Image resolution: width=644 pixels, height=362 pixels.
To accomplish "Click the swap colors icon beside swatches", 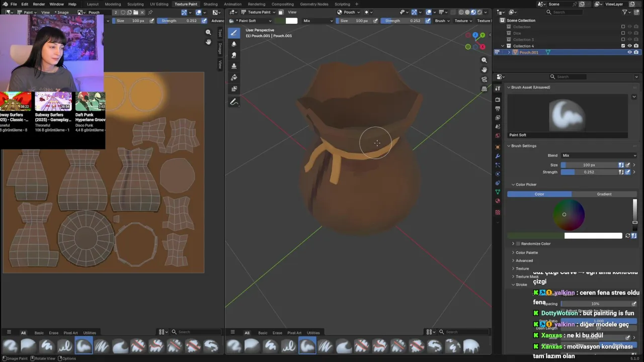I will (x=627, y=236).
